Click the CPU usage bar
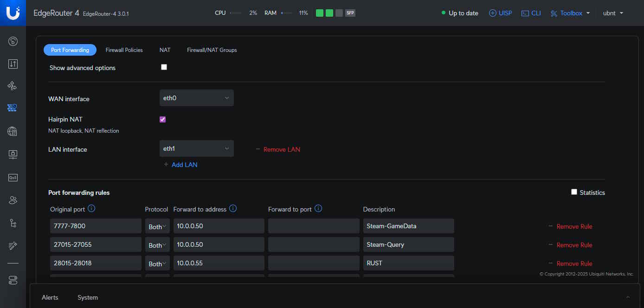 (236, 13)
